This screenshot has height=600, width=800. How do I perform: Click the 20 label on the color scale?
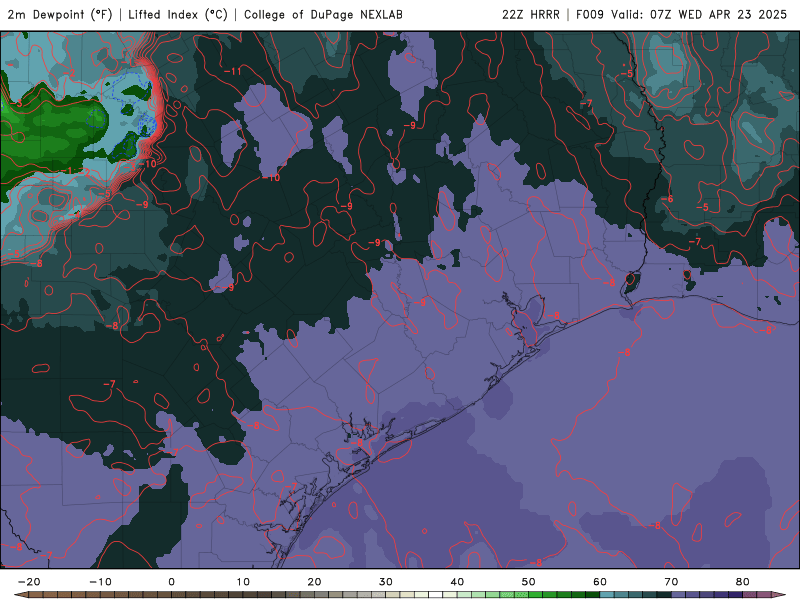click(314, 582)
